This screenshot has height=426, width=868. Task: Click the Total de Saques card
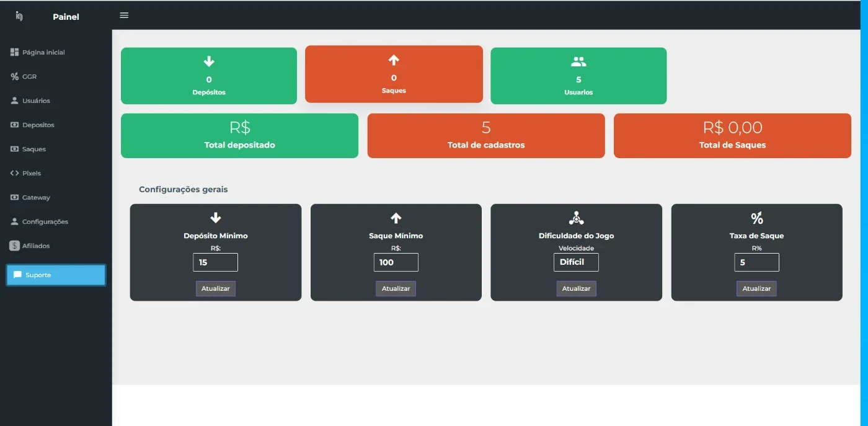pos(732,136)
